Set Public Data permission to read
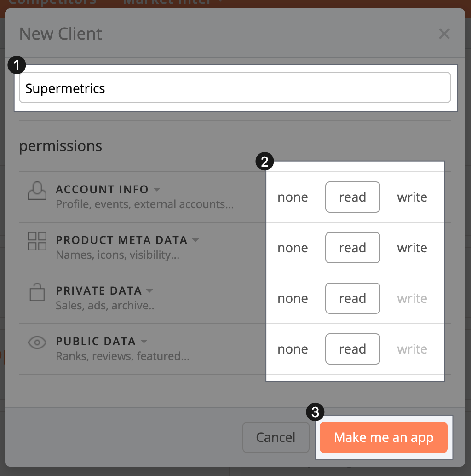This screenshot has height=476, width=471. pos(352,349)
